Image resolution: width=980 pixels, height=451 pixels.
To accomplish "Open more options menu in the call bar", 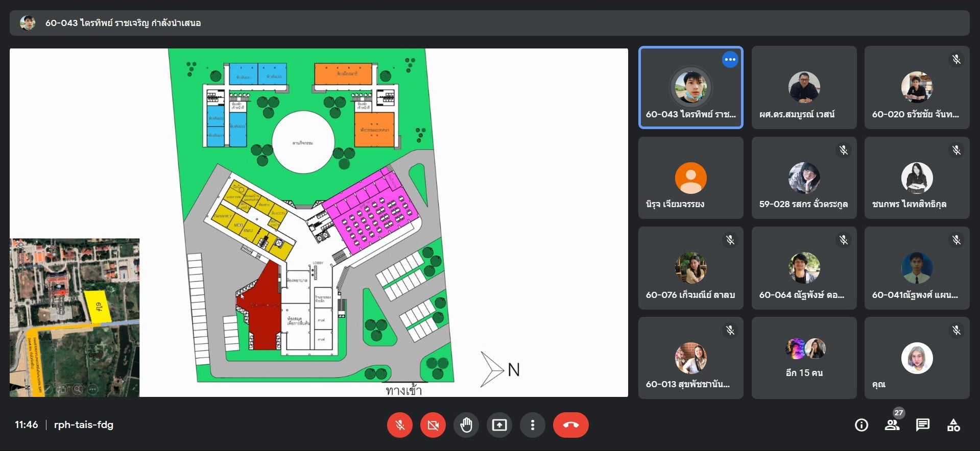I will point(533,425).
